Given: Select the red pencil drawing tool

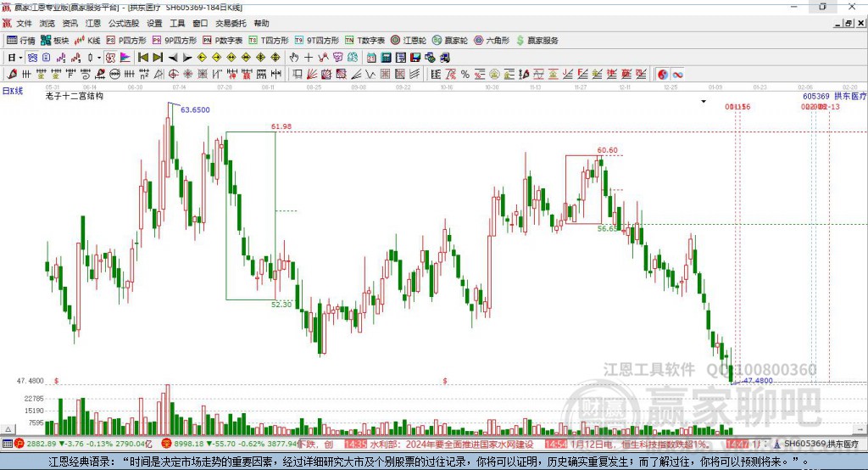Looking at the screenshot, I should 12,75.
